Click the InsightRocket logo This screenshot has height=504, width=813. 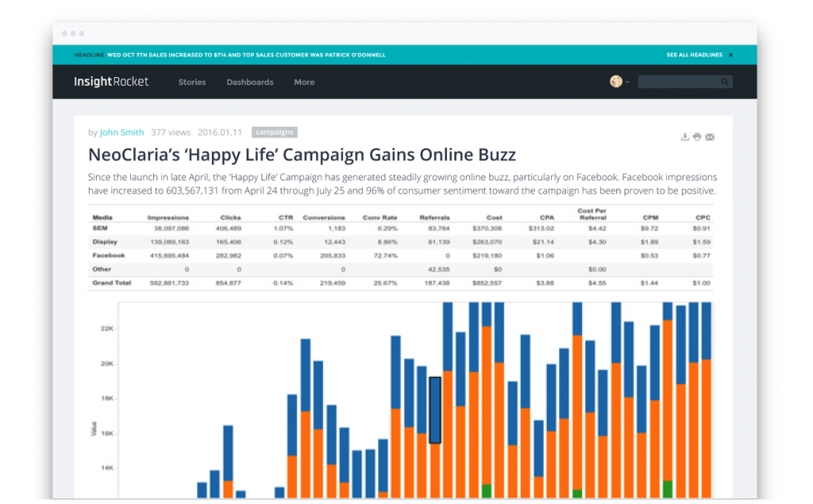[x=110, y=81]
